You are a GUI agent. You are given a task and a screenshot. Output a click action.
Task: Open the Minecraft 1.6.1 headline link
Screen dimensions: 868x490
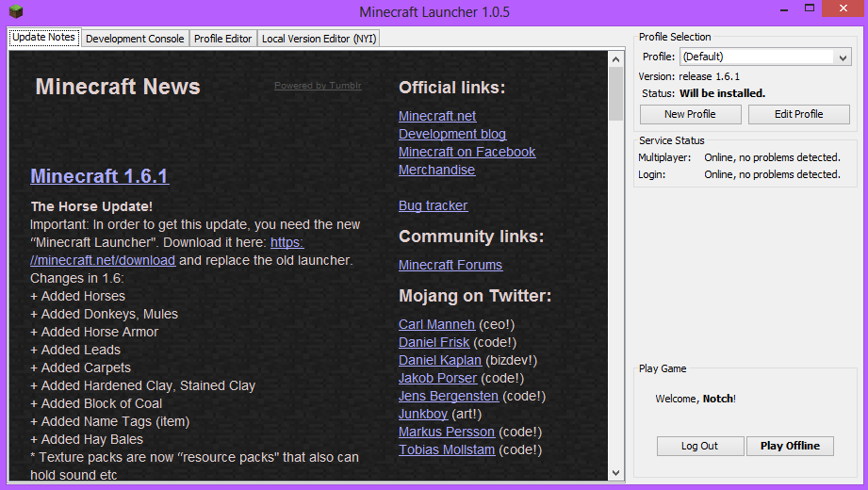pos(100,176)
